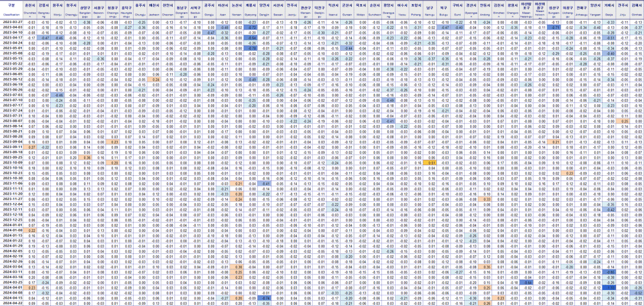Select the 2023-04-17 date row
The width and height of the screenshot is (644, 306).
(x=11, y=37)
